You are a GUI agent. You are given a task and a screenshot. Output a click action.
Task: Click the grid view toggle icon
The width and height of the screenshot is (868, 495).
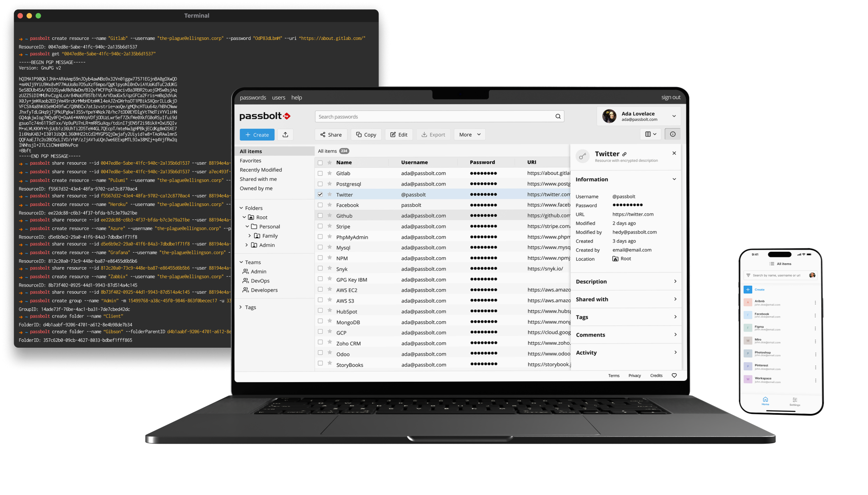coord(650,134)
